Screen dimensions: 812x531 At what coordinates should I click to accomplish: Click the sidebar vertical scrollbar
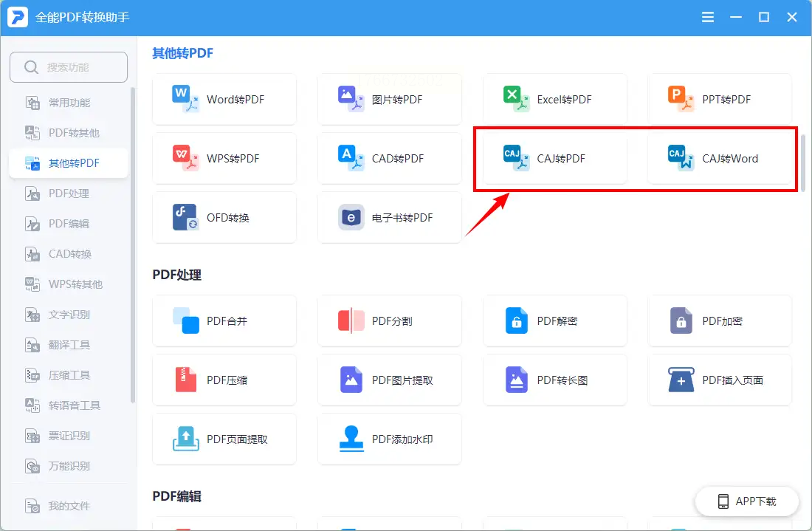tap(133, 244)
